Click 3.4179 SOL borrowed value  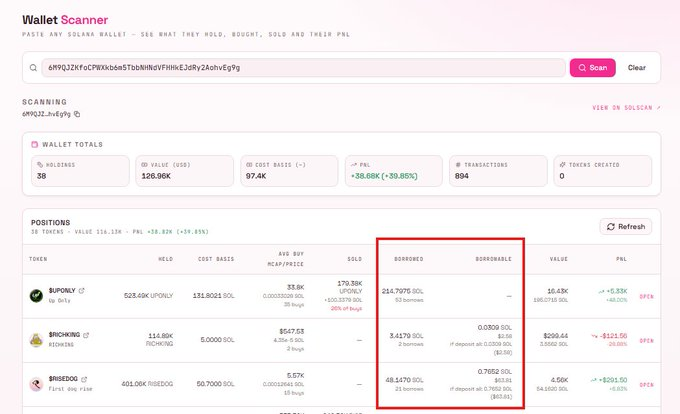tap(406, 336)
